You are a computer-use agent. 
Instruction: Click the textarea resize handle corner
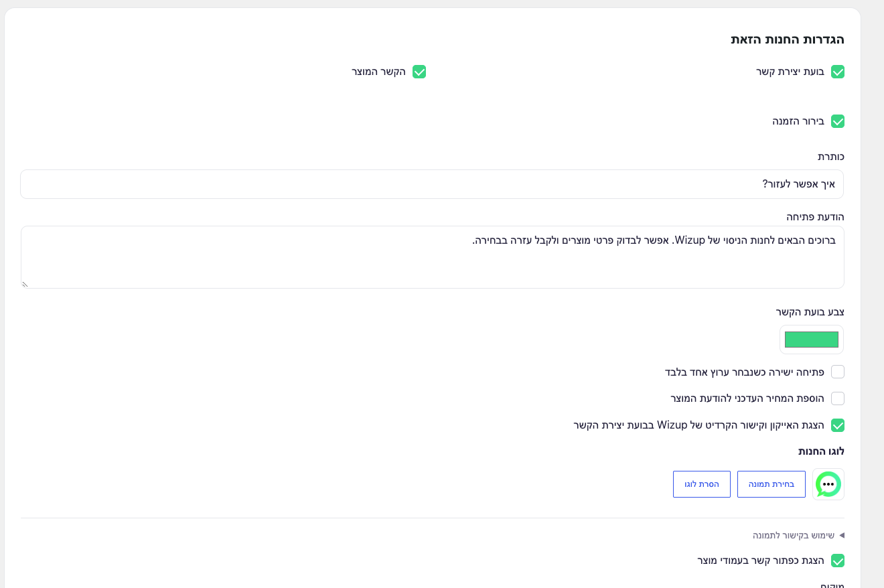tap(25, 284)
